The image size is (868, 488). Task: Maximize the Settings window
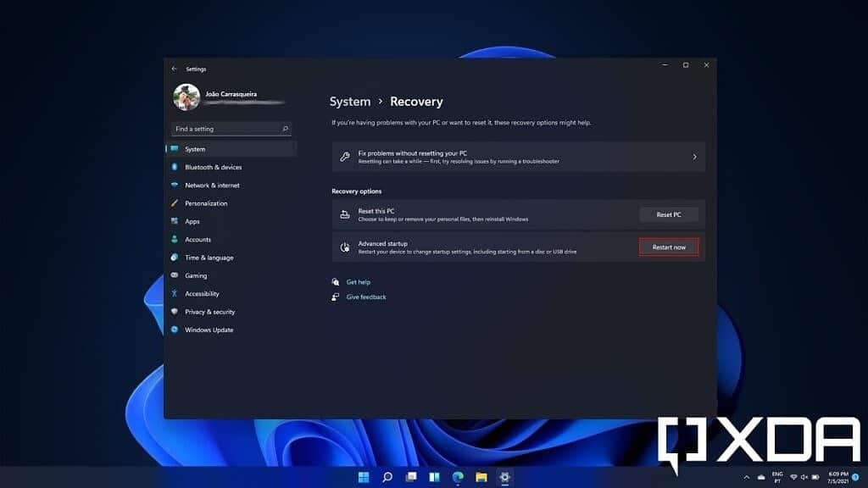pos(686,65)
